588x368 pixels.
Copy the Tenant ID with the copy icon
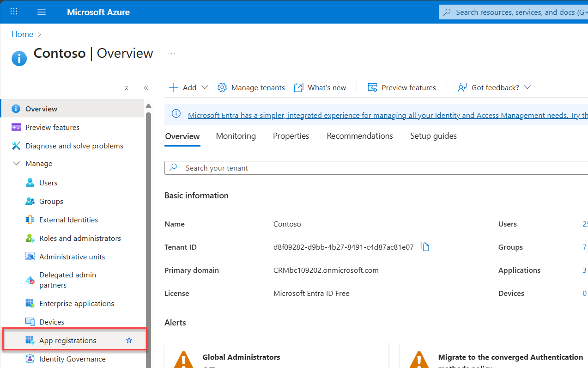tap(425, 247)
